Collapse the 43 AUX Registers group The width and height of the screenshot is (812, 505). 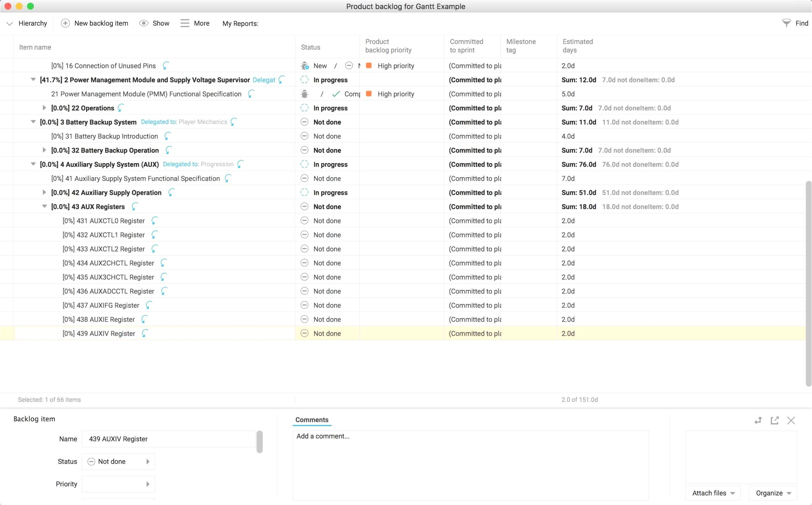pyautogui.click(x=44, y=207)
